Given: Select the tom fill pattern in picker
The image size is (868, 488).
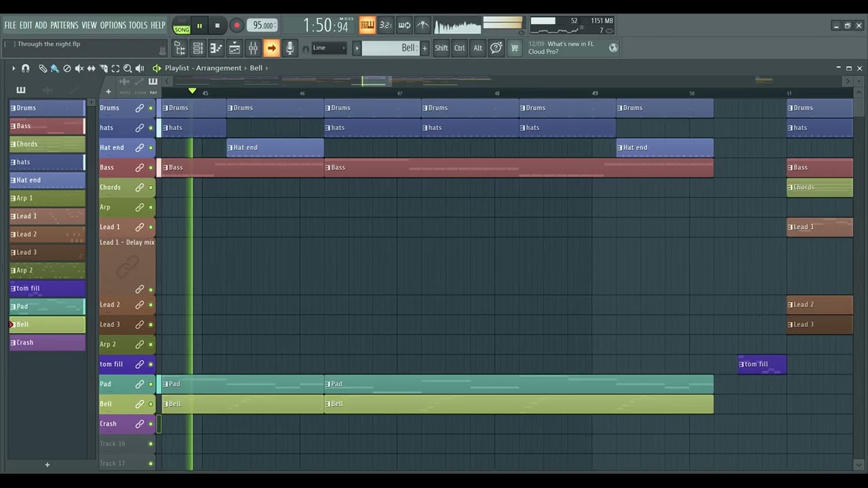Looking at the screenshot, I should pyautogui.click(x=47, y=289).
